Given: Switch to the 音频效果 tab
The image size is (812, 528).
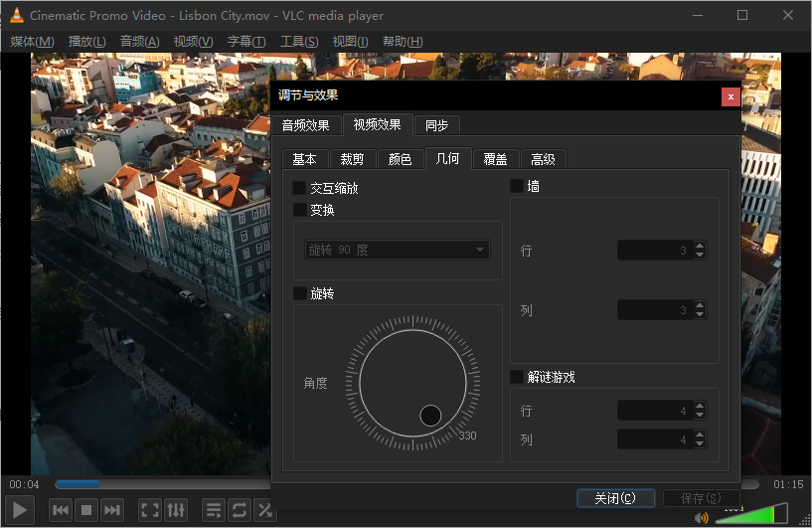Looking at the screenshot, I should 305,125.
